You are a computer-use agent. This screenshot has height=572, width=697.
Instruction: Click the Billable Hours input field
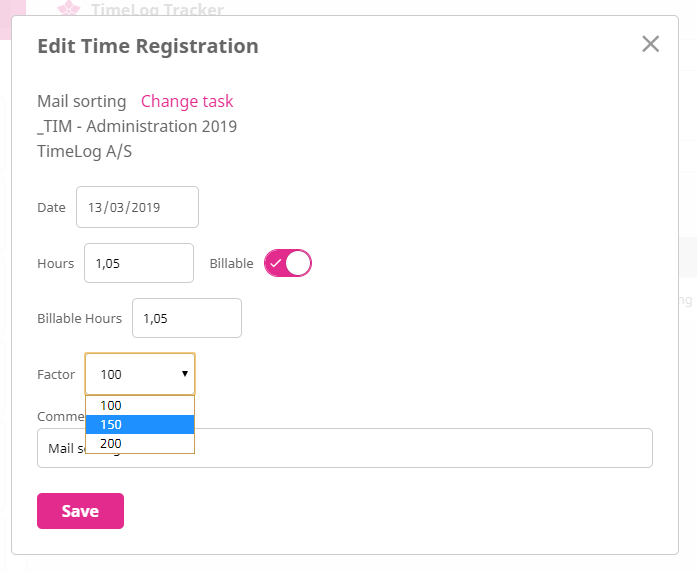[186, 318]
